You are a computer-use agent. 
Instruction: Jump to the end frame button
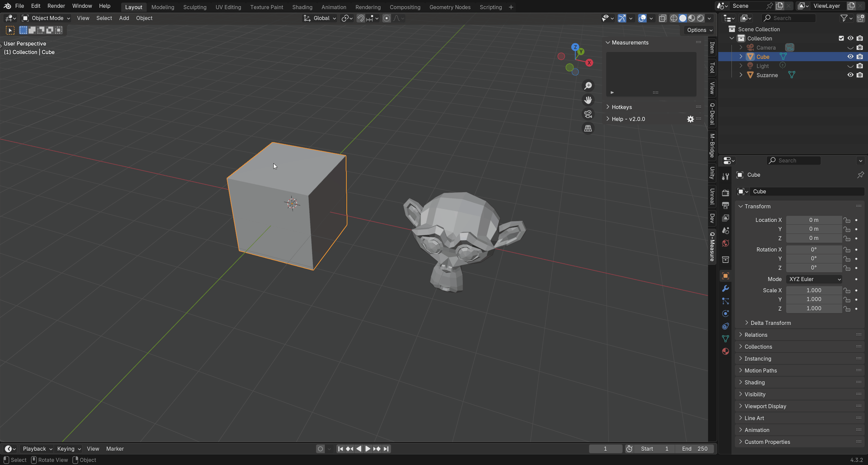(386, 449)
